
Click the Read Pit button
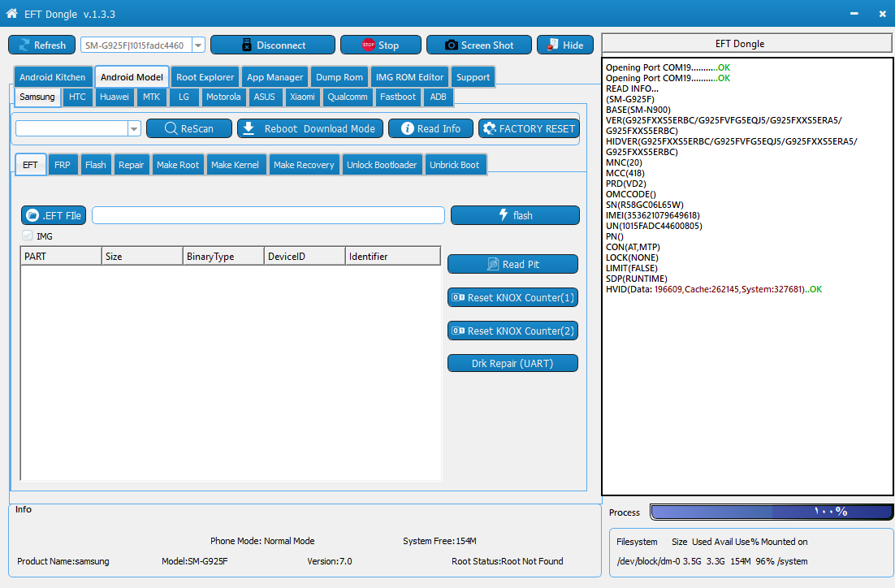[512, 264]
